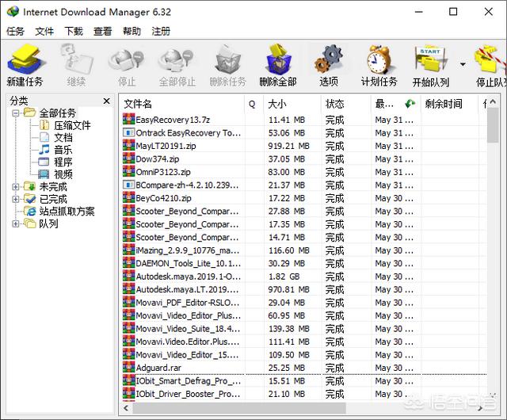The image size is (507, 420).
Task: Expand the 已完成 tree node
Action: 15,199
